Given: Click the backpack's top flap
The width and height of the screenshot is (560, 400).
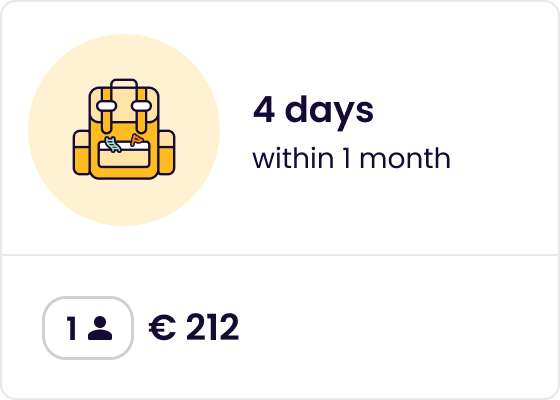Looking at the screenshot, I should (x=124, y=104).
